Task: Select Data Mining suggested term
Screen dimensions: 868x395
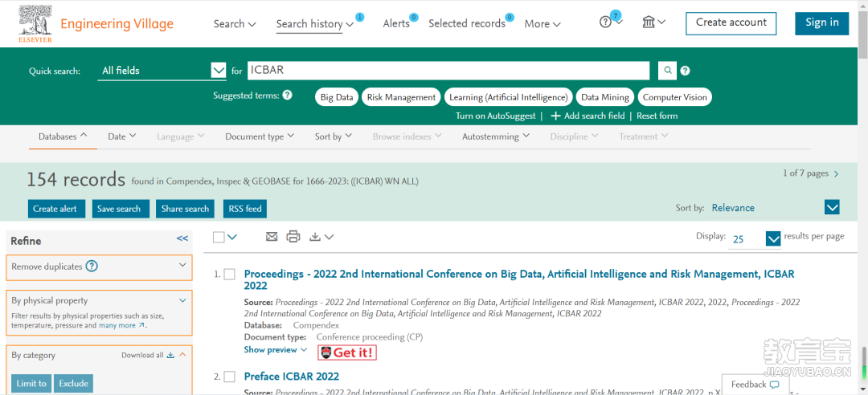Action: tap(605, 97)
